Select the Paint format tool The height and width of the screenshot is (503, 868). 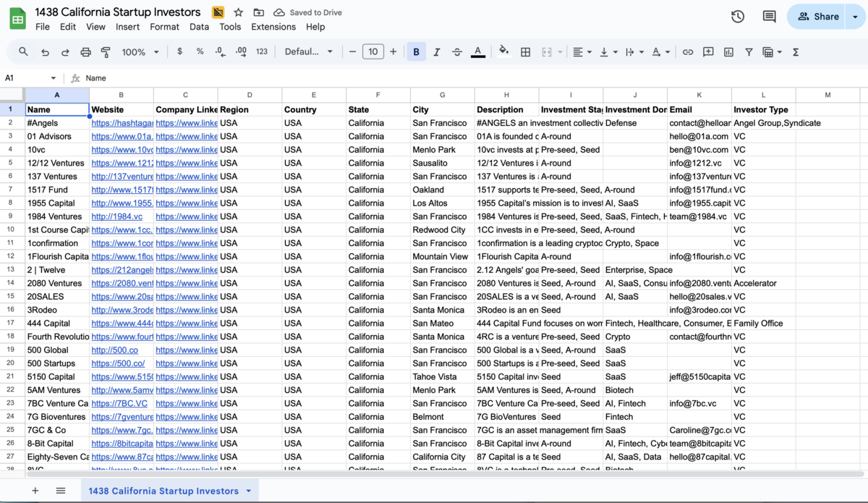click(x=105, y=52)
